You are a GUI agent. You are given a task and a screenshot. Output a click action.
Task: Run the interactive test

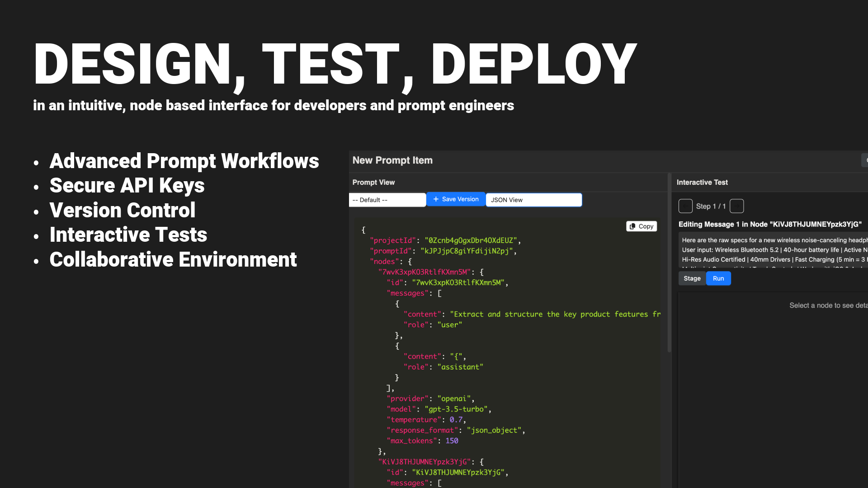point(718,278)
